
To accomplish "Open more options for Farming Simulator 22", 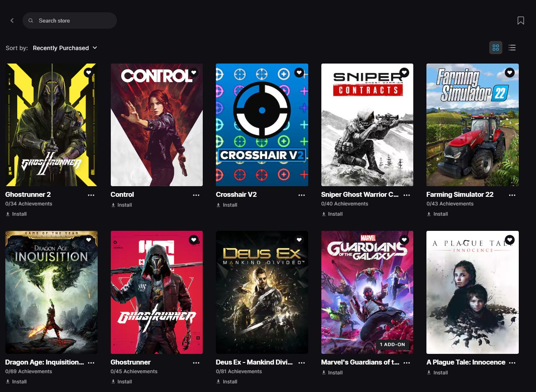I will point(512,195).
